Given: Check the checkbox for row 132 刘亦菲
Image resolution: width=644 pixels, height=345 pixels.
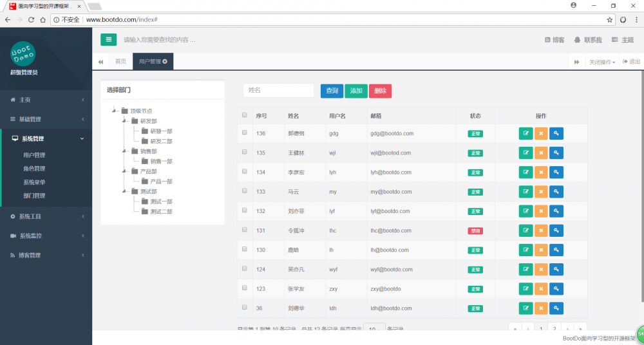Looking at the screenshot, I should [x=244, y=210].
